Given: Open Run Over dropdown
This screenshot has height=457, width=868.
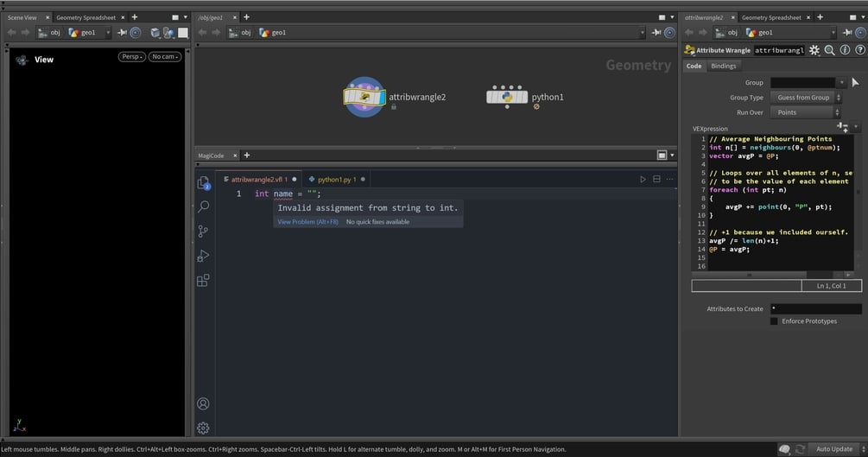Looking at the screenshot, I should (806, 112).
